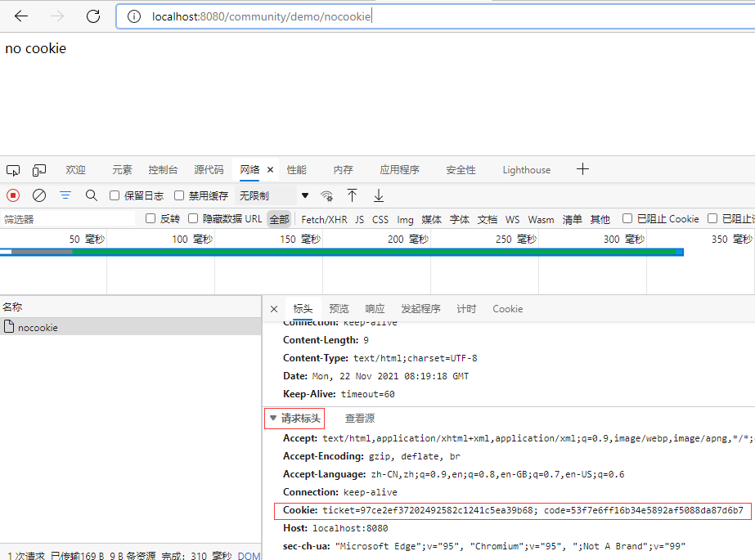Clear the network log with the clear icon
The height and width of the screenshot is (560, 755).
tap(38, 195)
